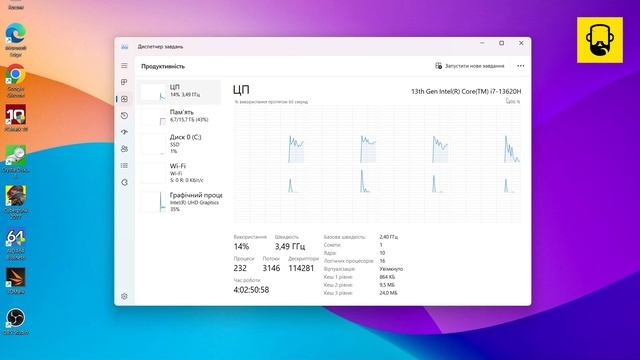This screenshot has width=640, height=360.
Task: Click the 3146 threads value
Action: click(x=271, y=268)
